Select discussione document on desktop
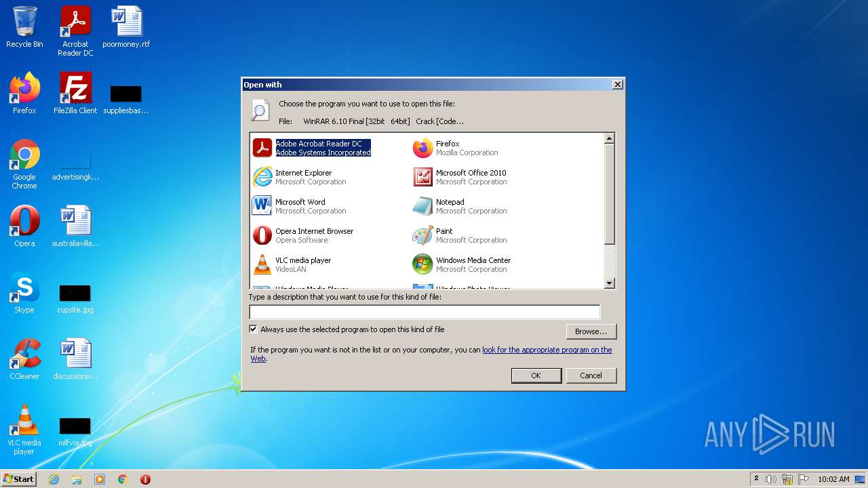868x488 pixels. click(x=75, y=359)
